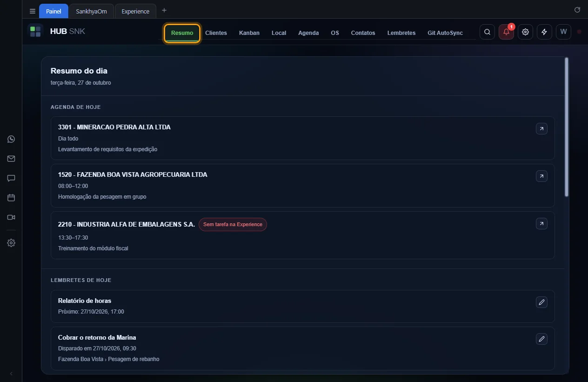Click the 08:00–12:00 time text
The height and width of the screenshot is (382, 588).
73,186
